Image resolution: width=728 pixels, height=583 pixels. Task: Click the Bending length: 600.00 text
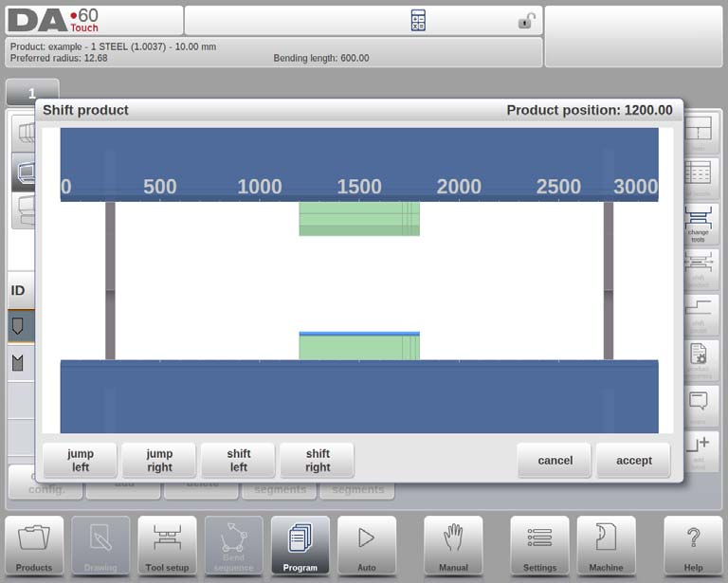tap(320, 58)
